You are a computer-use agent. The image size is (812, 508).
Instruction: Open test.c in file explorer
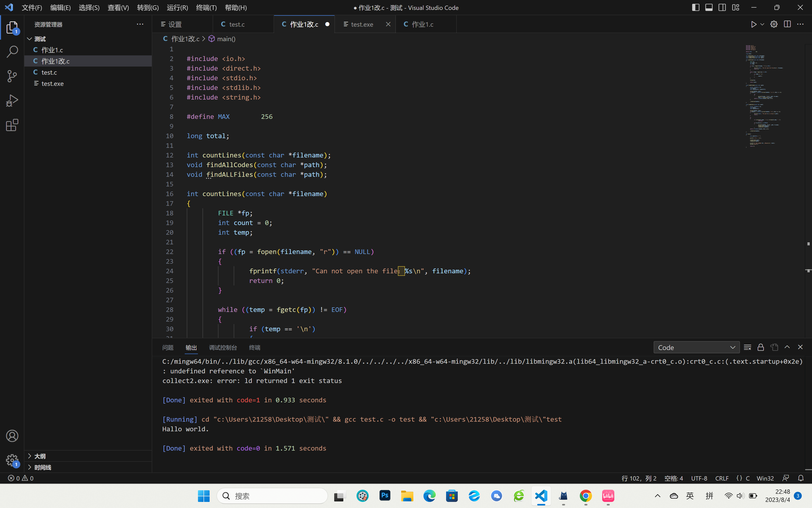[88, 72]
